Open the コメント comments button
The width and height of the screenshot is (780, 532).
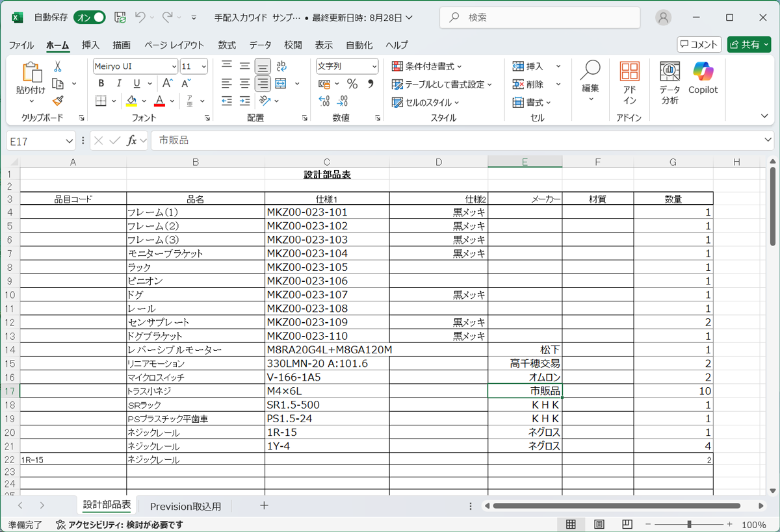point(699,44)
